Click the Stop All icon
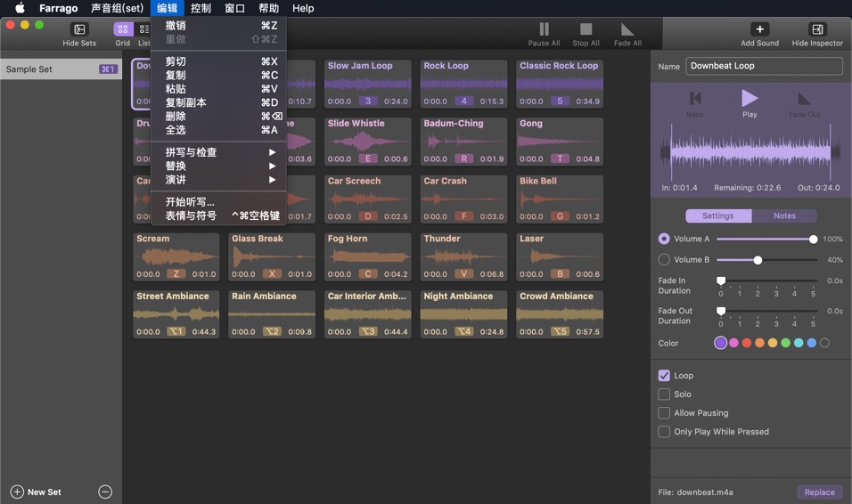This screenshot has height=504, width=852. pos(586,29)
